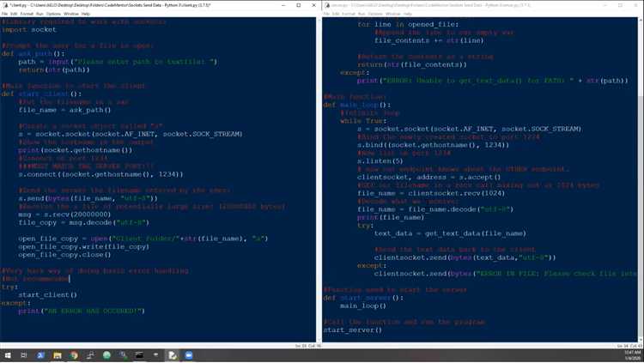
Task: Close the client.py window
Action: tap(313, 5)
